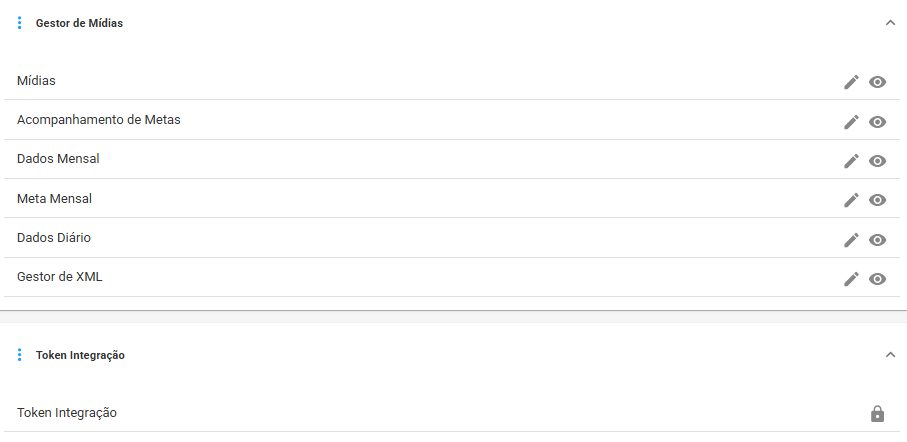The image size is (907, 442).
Task: Toggle view eye icon for Mídias
Action: click(877, 82)
